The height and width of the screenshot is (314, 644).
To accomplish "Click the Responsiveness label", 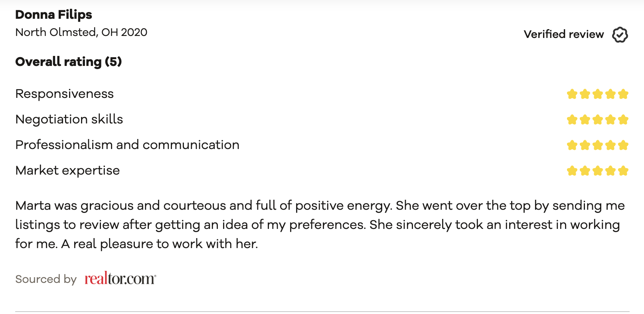I will 65,94.
